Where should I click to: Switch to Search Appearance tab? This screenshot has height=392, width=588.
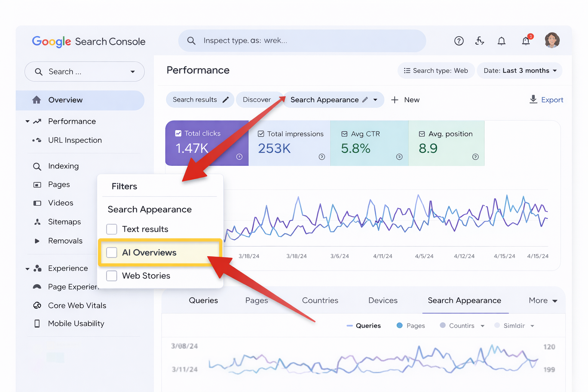click(464, 301)
